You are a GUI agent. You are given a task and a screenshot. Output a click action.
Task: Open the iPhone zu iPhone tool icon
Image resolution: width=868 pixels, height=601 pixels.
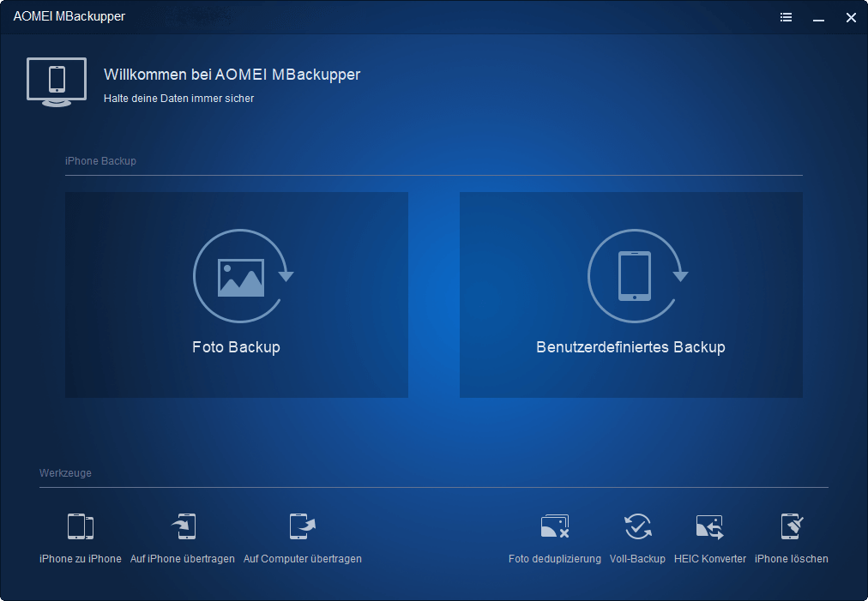point(81,526)
